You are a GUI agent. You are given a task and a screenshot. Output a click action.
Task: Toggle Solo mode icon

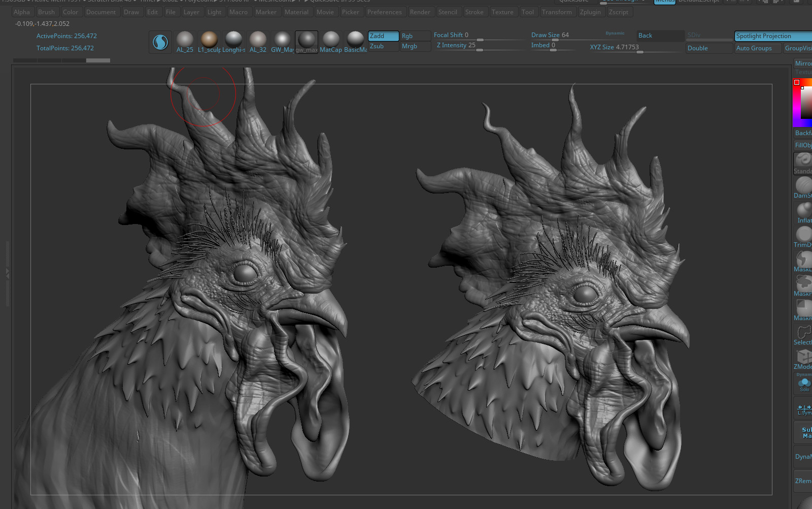coord(804,384)
